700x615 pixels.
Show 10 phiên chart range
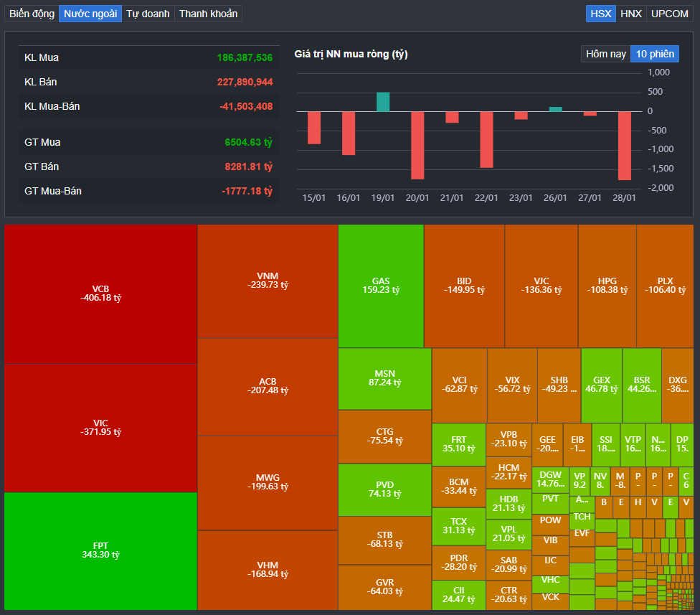655,54
